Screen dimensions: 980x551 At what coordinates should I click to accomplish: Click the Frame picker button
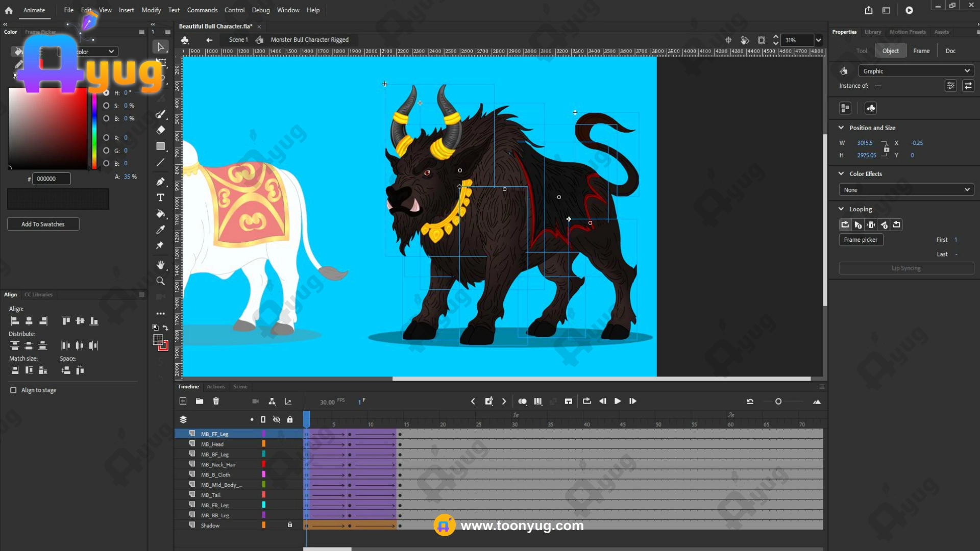click(861, 240)
